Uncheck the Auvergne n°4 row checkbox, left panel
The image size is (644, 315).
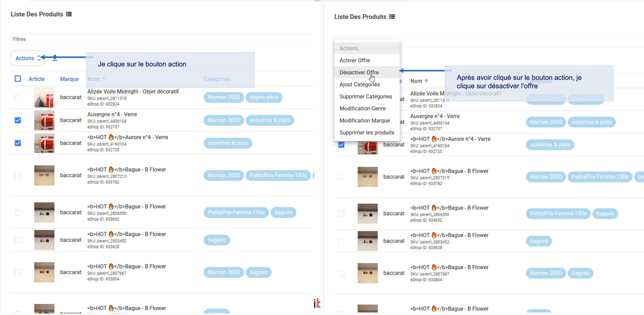(x=18, y=120)
